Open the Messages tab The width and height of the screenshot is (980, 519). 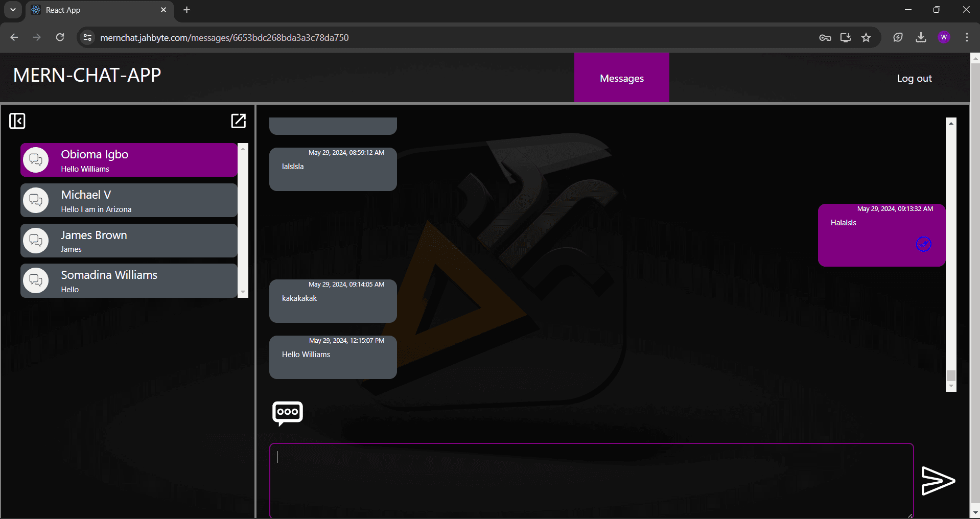[x=621, y=78]
